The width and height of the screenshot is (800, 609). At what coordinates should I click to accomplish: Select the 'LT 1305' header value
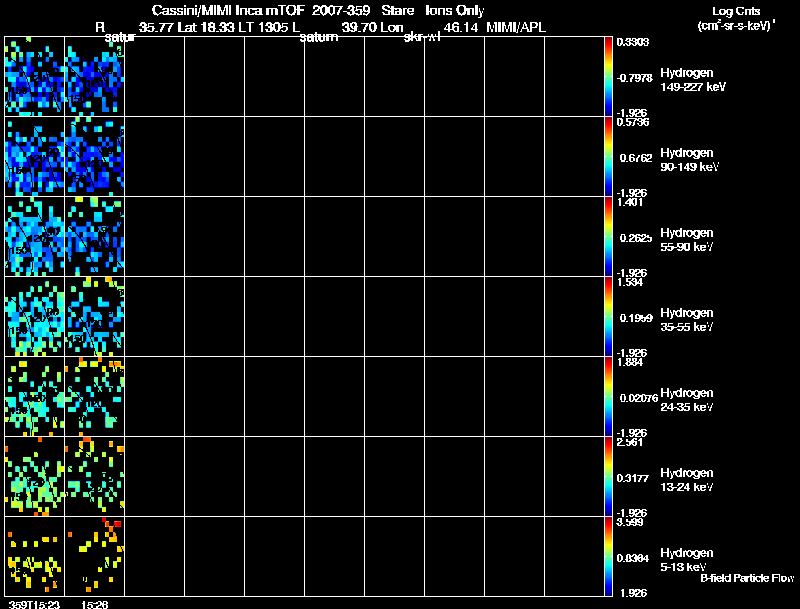(x=264, y=28)
